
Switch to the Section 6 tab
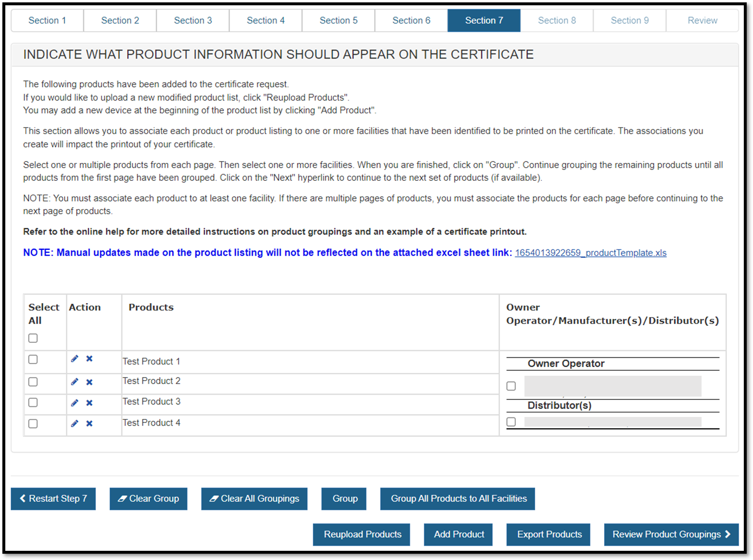(x=411, y=20)
